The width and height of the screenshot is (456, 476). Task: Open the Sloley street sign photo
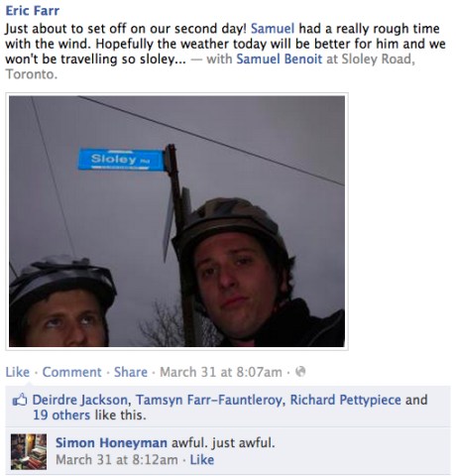coord(176,221)
